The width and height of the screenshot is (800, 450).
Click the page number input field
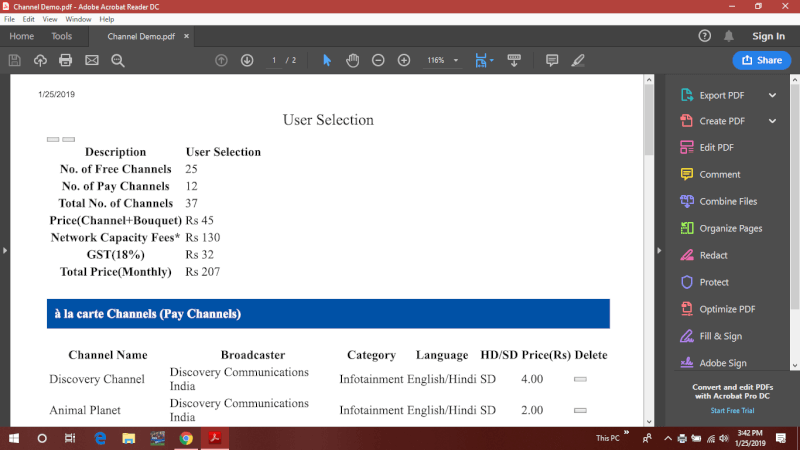[274, 60]
